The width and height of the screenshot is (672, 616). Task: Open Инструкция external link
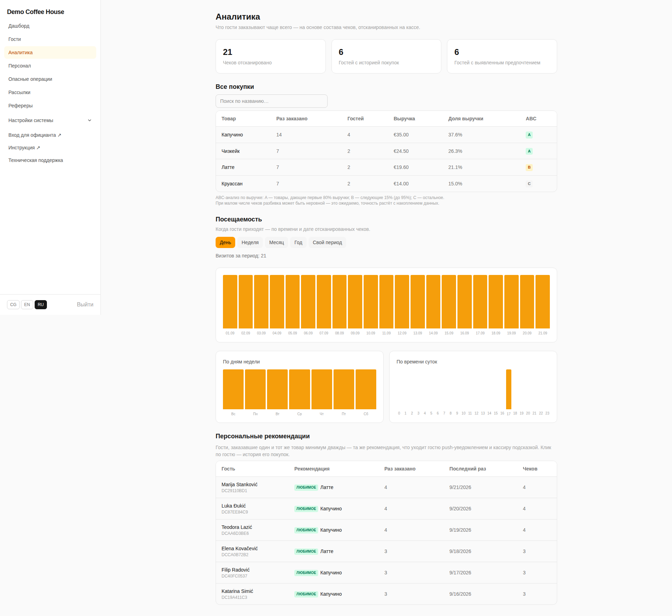(24, 148)
